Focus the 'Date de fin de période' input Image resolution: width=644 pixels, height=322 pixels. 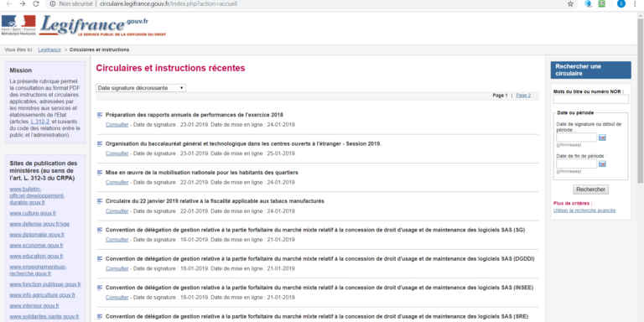point(577,164)
